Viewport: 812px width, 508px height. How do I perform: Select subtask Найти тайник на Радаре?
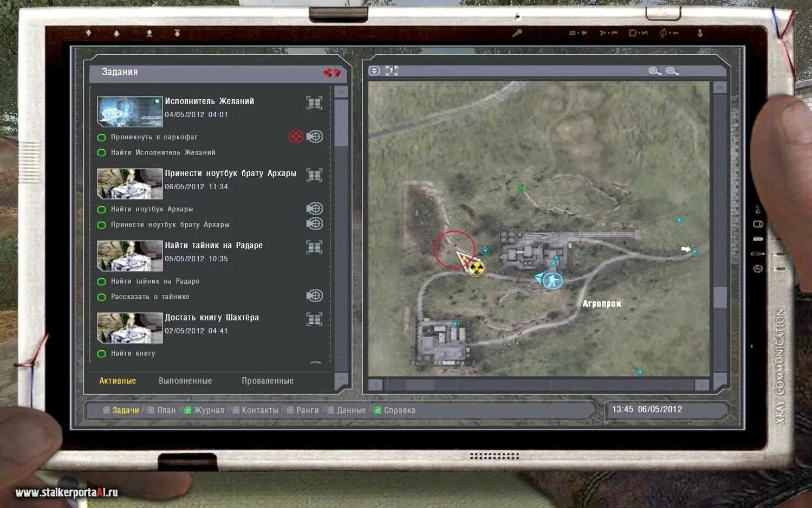(x=155, y=281)
